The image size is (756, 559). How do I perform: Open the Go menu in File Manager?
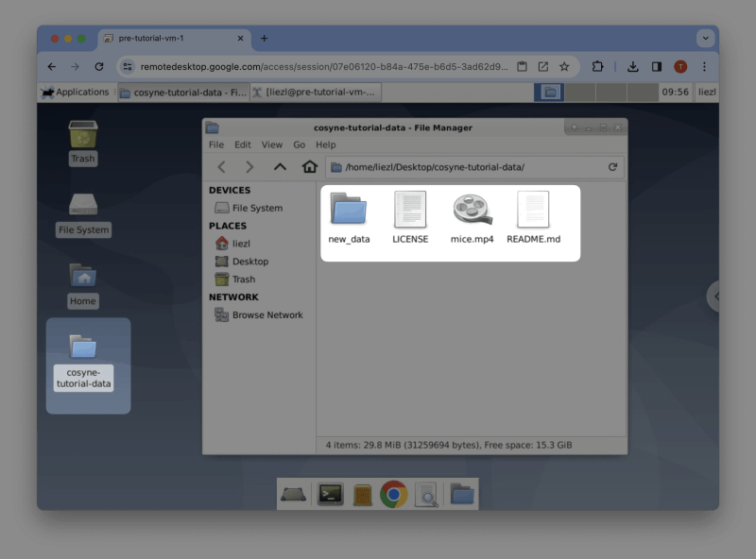click(299, 144)
